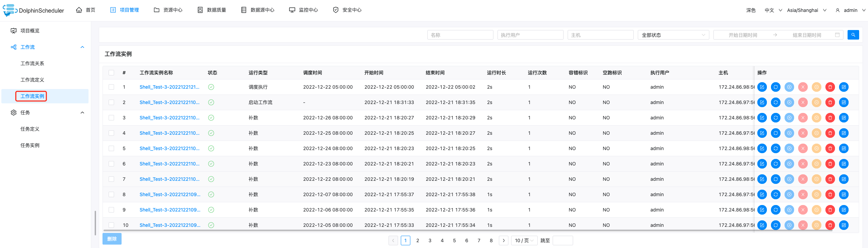
Task: Click success status icon in row 5
Action: 211,148
